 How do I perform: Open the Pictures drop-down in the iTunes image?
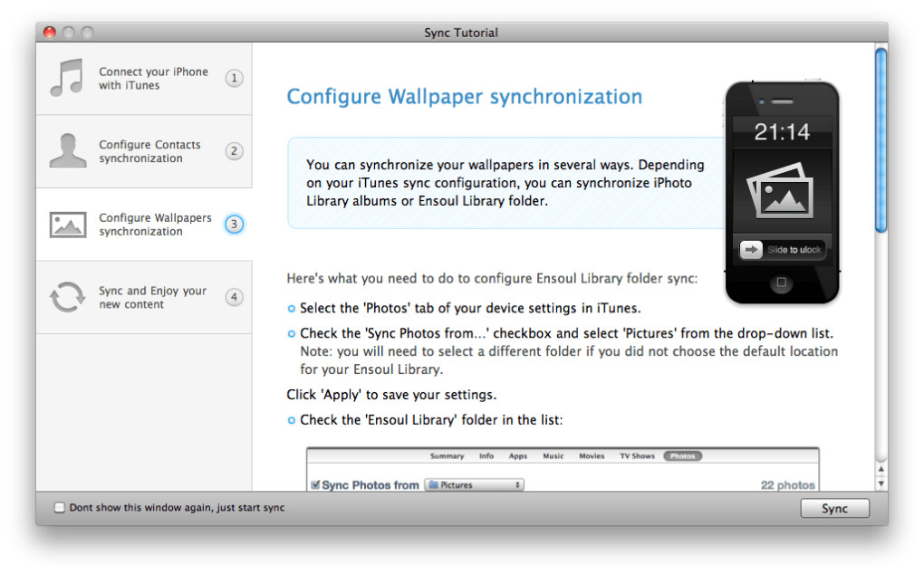pos(474,484)
